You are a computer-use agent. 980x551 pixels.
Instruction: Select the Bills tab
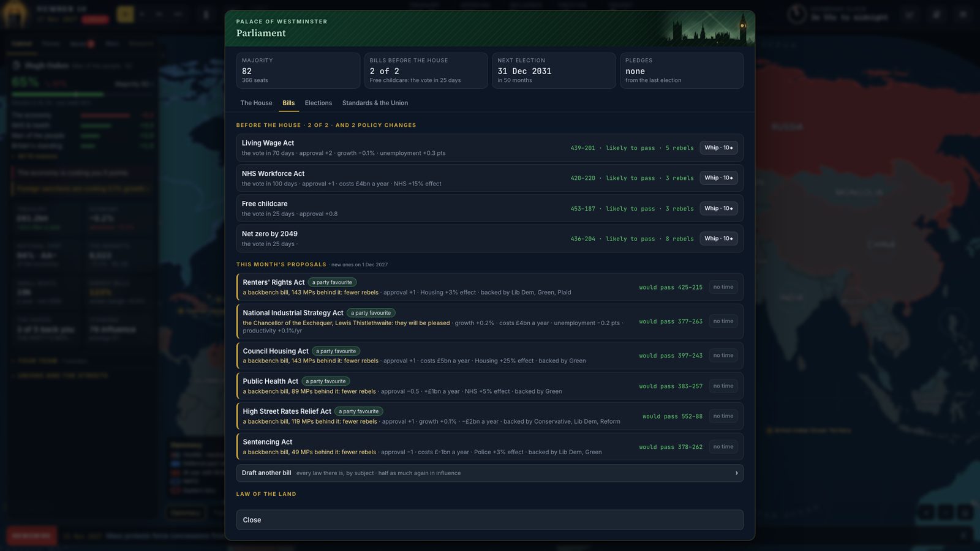[288, 103]
